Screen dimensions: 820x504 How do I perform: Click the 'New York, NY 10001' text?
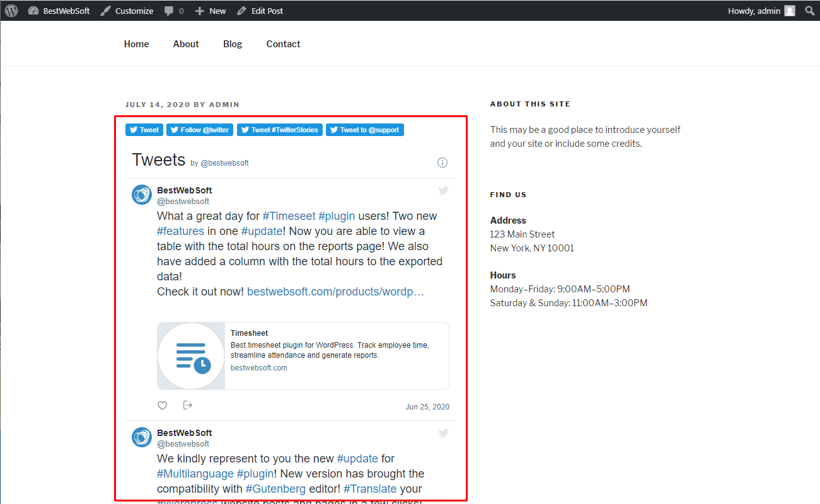tap(533, 248)
